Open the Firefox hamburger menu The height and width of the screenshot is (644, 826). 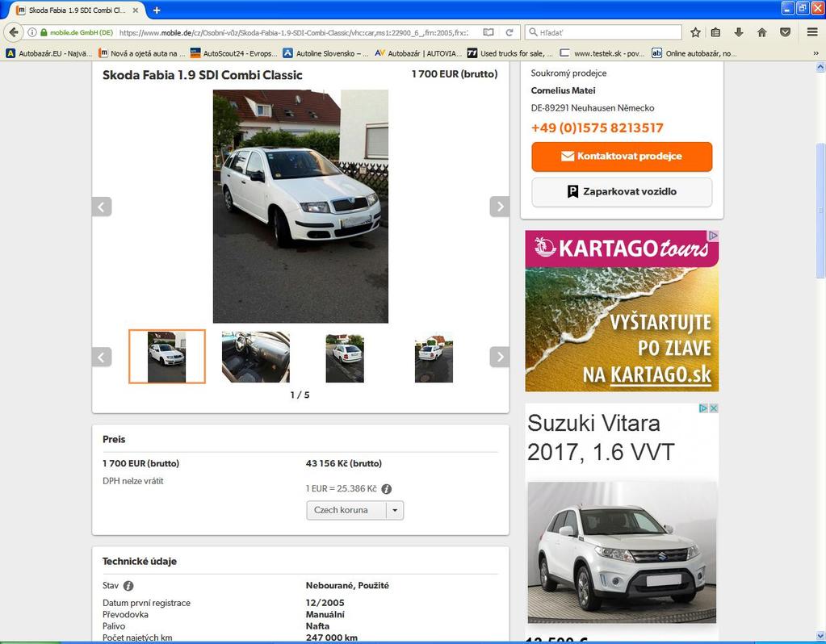812,32
